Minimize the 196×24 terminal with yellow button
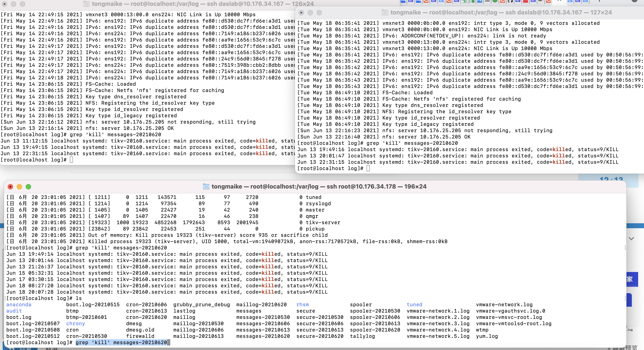Viewport: 644px width, 350px height. pos(19,187)
